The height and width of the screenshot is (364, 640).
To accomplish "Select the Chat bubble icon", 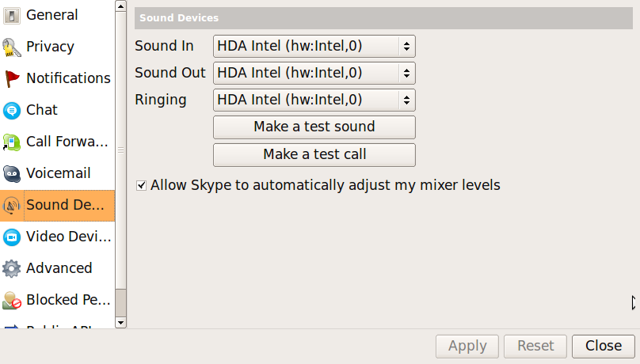I will (11, 111).
